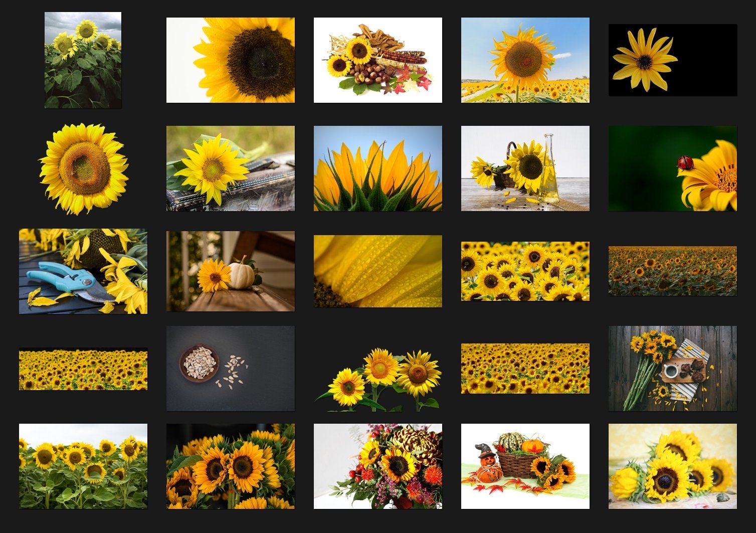Viewport: 756px width, 533px height.
Task: Open the sunflower oil bottle and basket photo
Action: tap(525, 168)
